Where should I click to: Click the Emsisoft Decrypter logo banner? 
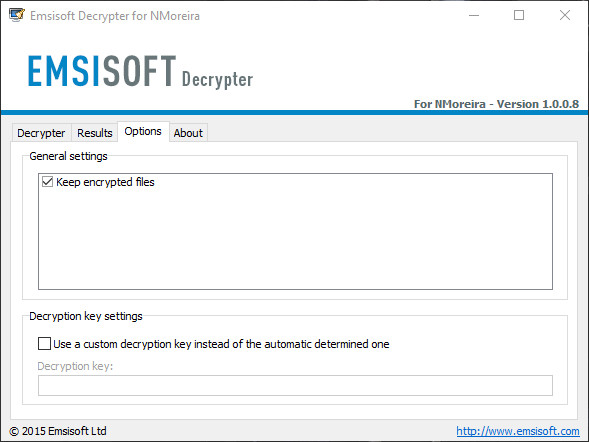[140, 71]
